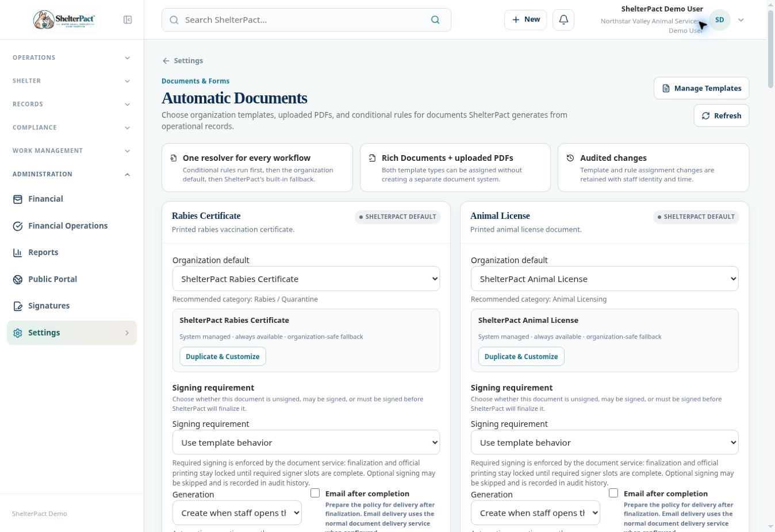Click the Rich Documents + uploaded PDFs card

click(x=455, y=167)
